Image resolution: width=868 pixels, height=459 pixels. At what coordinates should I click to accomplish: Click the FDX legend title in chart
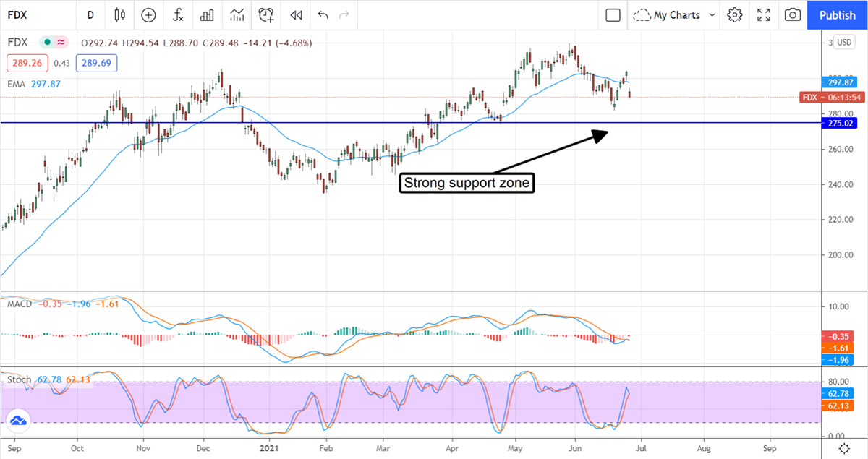tap(19, 43)
